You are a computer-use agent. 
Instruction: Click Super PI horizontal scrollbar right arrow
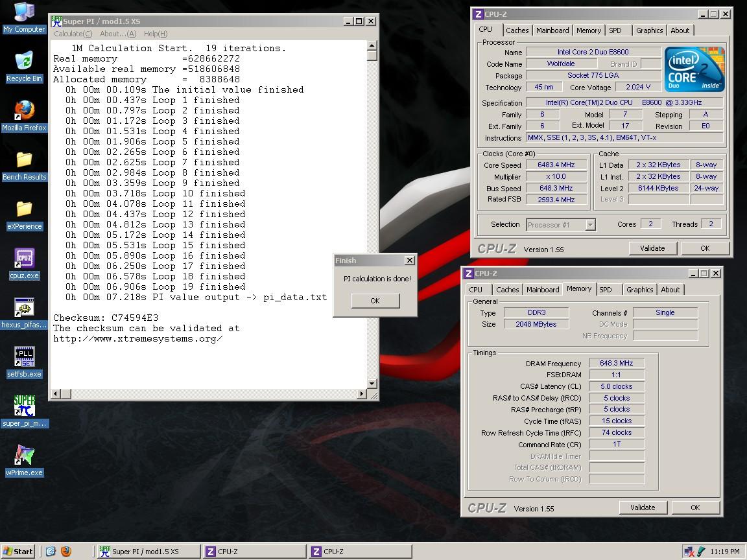point(362,394)
